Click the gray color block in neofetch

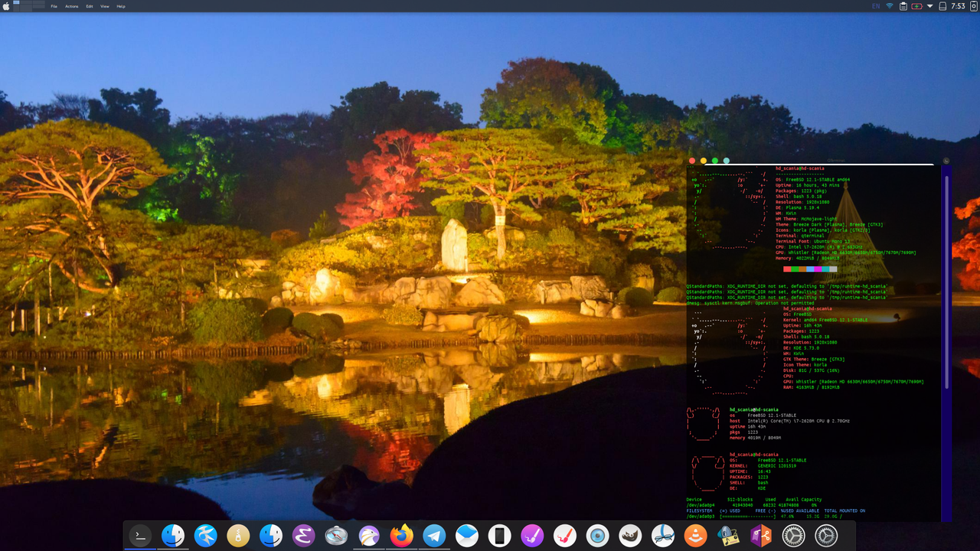coord(833,269)
